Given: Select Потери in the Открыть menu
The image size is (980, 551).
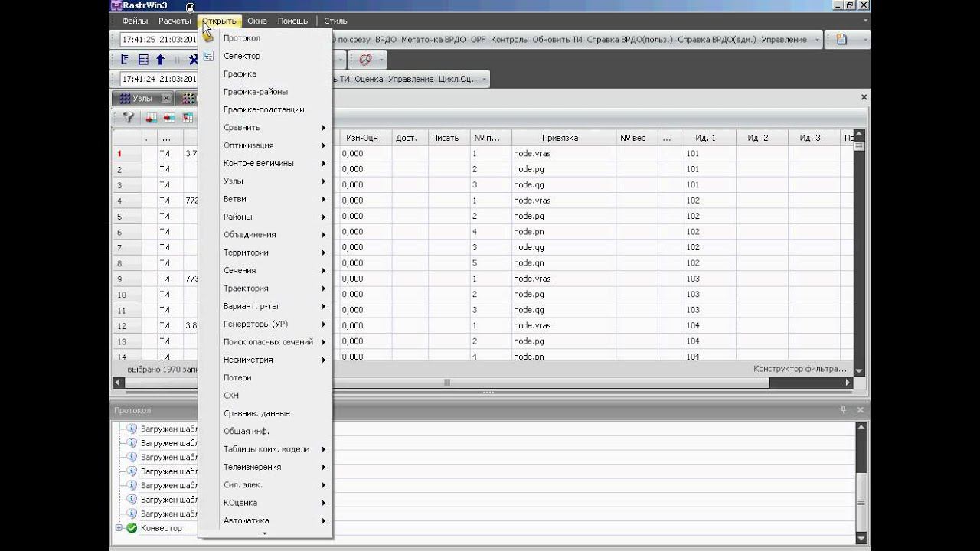Looking at the screenshot, I should coord(265,377).
